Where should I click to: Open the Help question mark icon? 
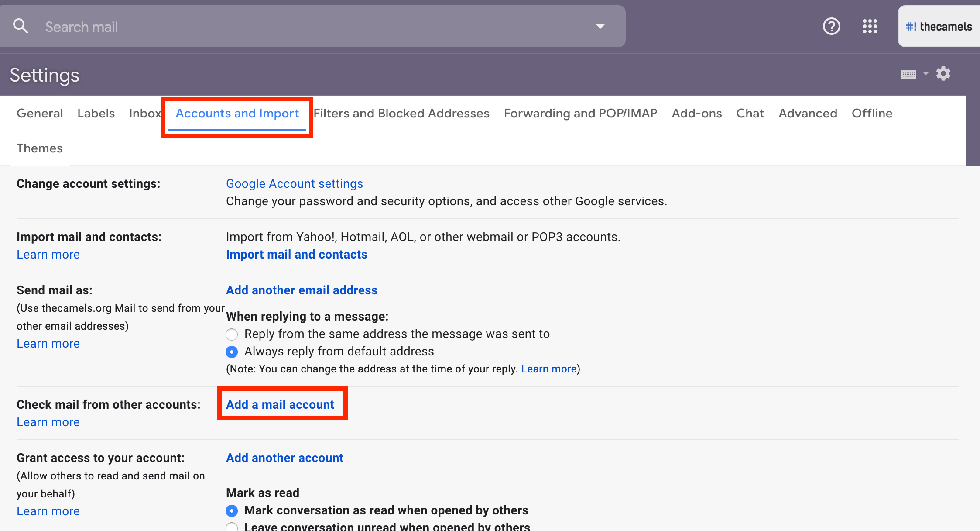coord(831,26)
